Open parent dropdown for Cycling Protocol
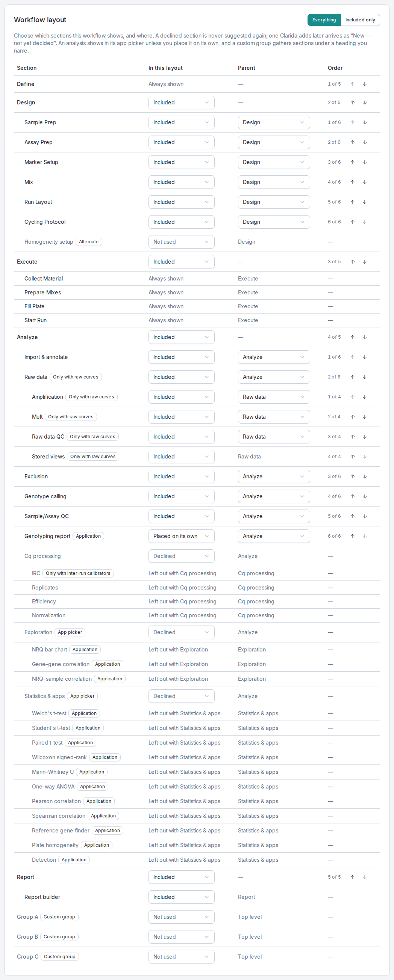Viewport: 394px width, 980px height. click(274, 222)
